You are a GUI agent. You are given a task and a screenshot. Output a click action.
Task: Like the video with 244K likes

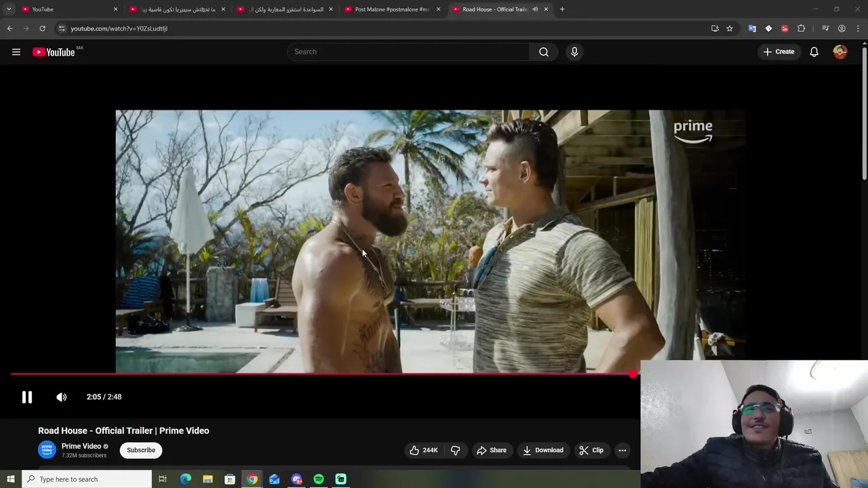click(424, 450)
